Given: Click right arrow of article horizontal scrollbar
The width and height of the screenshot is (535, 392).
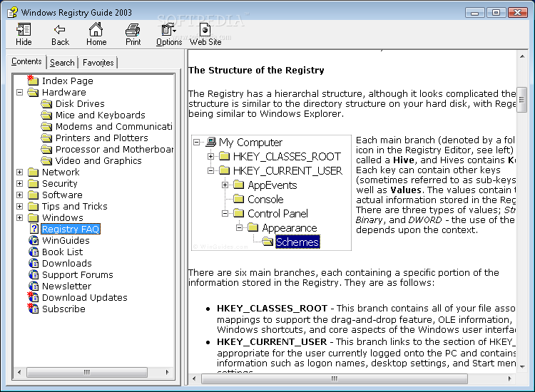Looking at the screenshot, I should [510, 378].
